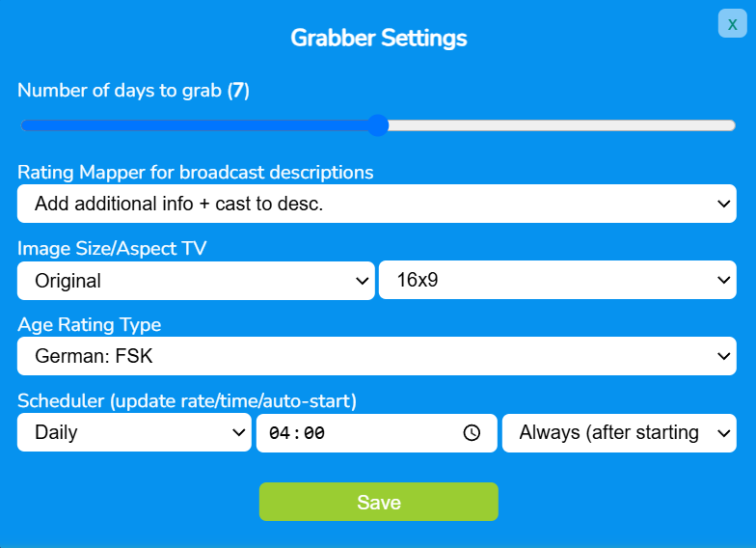Click chevron arrow on Daily dropdown
This screenshot has height=548, width=756.
click(238, 432)
